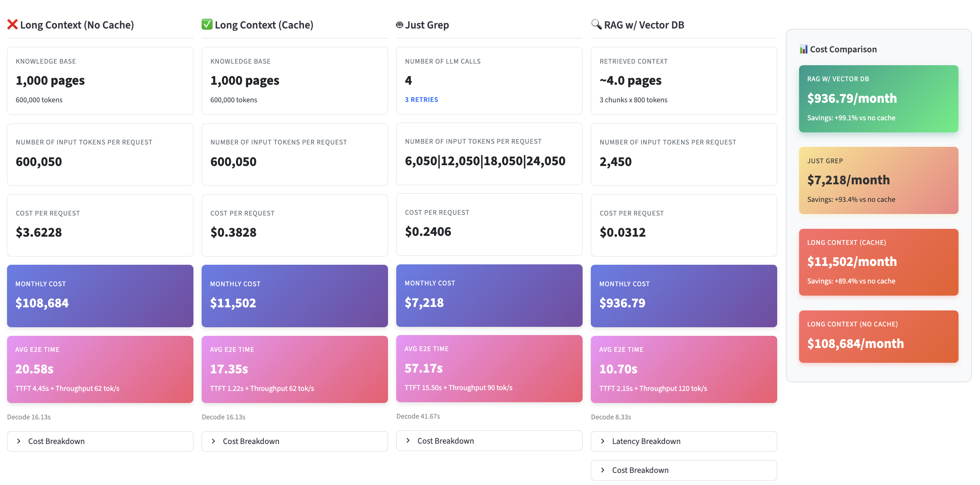Viewport: 980px width, 485px height.
Task: Click the chevron arrow on No Cache Cost Breakdown
Action: 19,441
